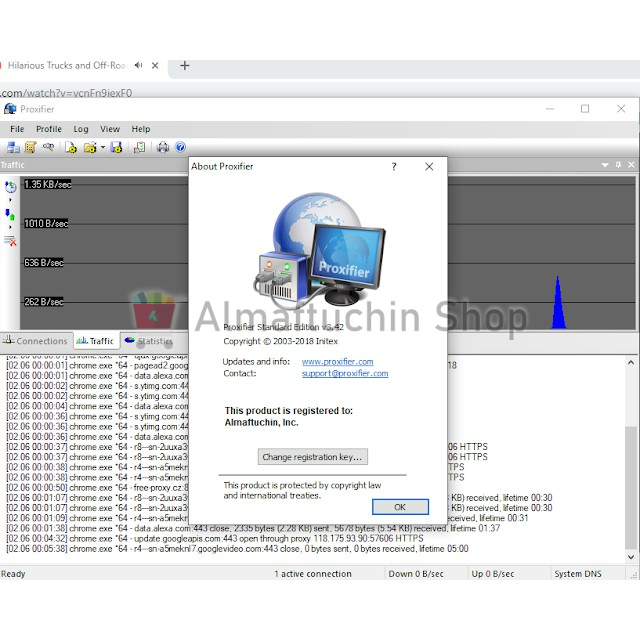Select free-proxy.cz log line
Viewport: 640px width, 640px height.
click(x=97, y=487)
